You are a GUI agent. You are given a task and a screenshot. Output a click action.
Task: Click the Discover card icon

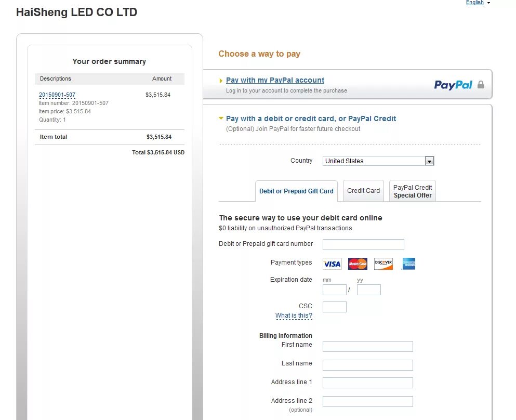pos(383,264)
